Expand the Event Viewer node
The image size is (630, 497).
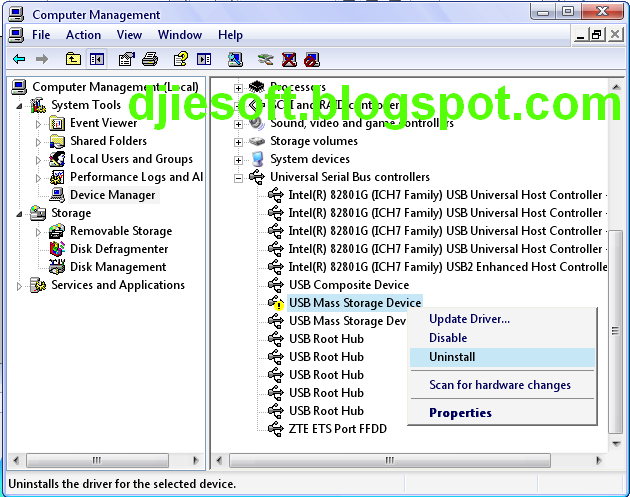(x=38, y=124)
